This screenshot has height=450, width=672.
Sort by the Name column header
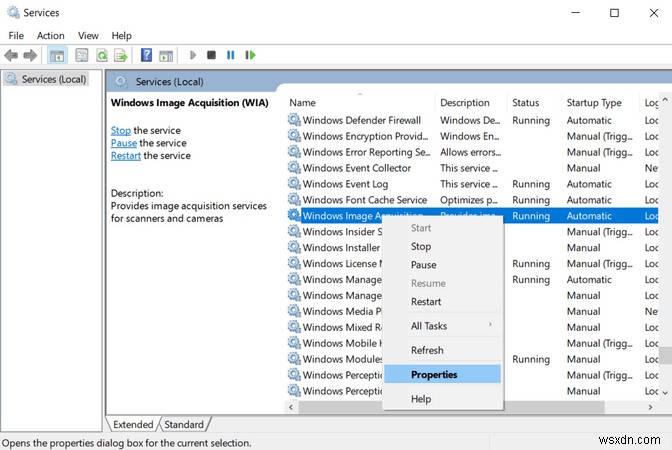click(360, 103)
